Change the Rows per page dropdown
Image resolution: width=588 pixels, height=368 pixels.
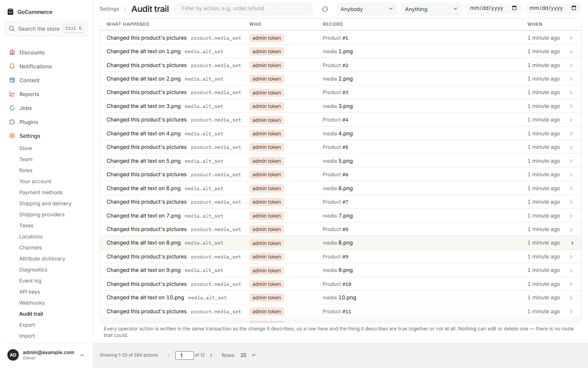click(248, 355)
